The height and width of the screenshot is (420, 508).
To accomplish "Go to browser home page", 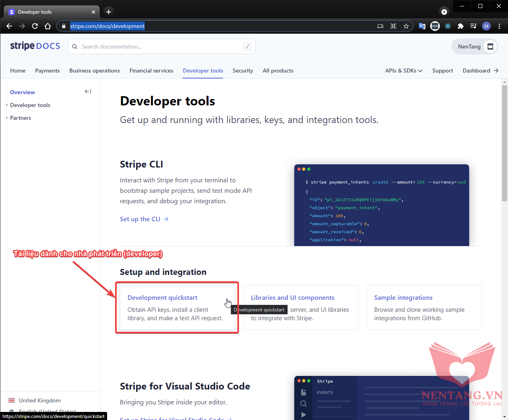I will tap(48, 26).
